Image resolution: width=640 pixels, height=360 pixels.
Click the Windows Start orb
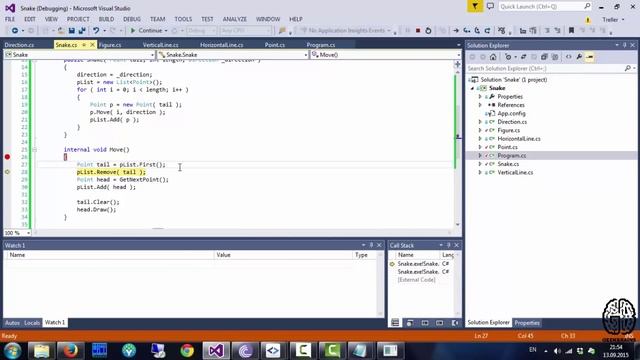(12, 351)
